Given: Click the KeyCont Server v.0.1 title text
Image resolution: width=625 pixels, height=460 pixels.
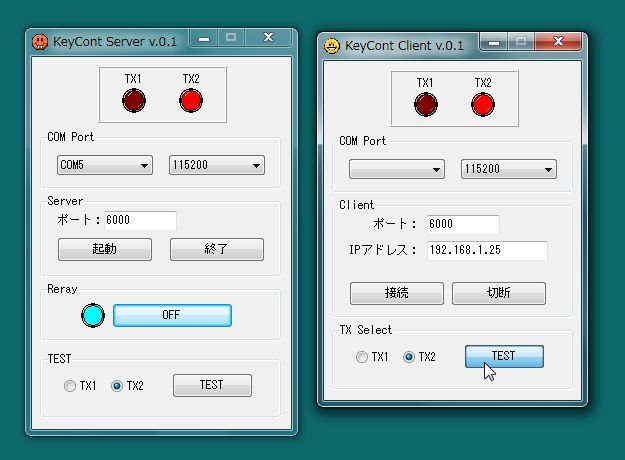Looking at the screenshot, I should (x=115, y=42).
